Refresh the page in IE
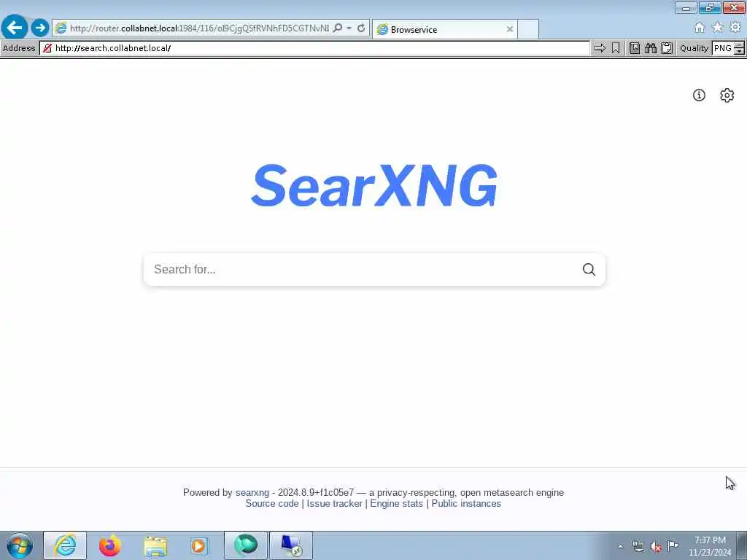The image size is (747, 560). coord(361,28)
